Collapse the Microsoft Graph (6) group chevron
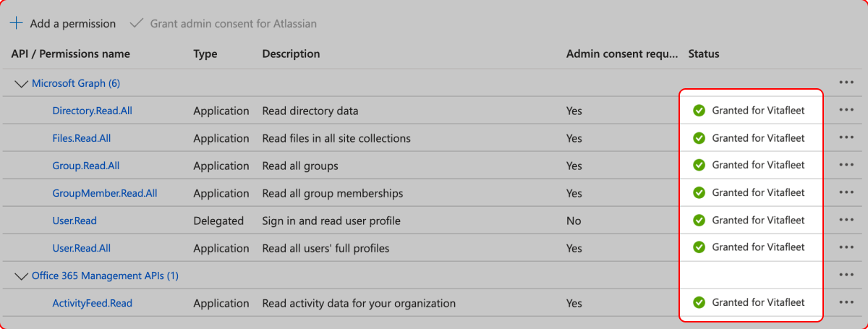The width and height of the screenshot is (868, 329). coord(21,84)
